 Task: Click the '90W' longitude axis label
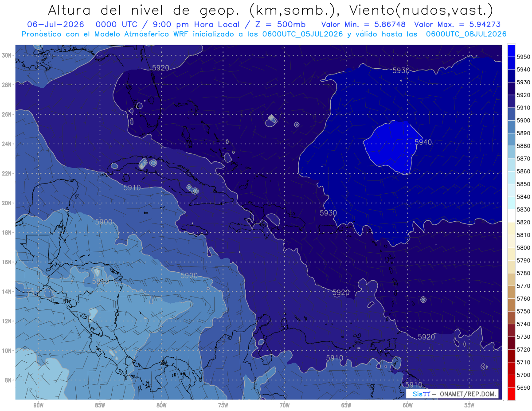[38, 406]
